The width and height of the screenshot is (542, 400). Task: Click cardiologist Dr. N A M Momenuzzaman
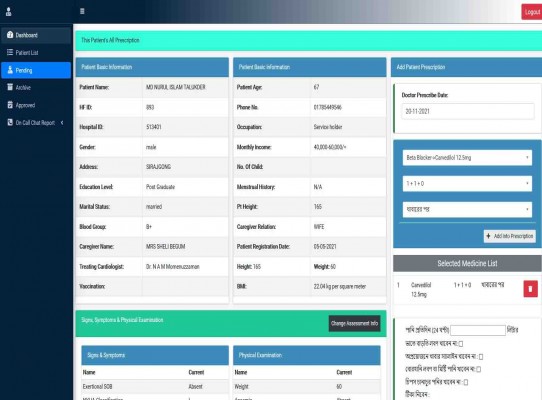tap(172, 267)
